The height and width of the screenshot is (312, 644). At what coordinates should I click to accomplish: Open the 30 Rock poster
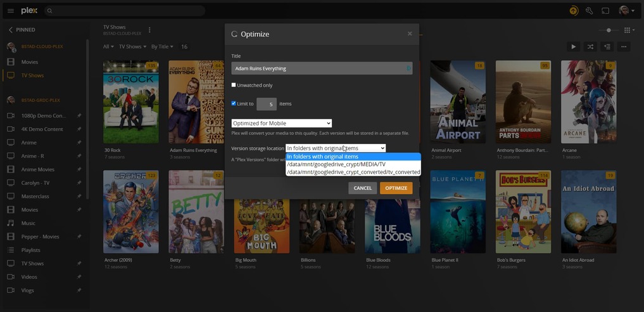131,102
